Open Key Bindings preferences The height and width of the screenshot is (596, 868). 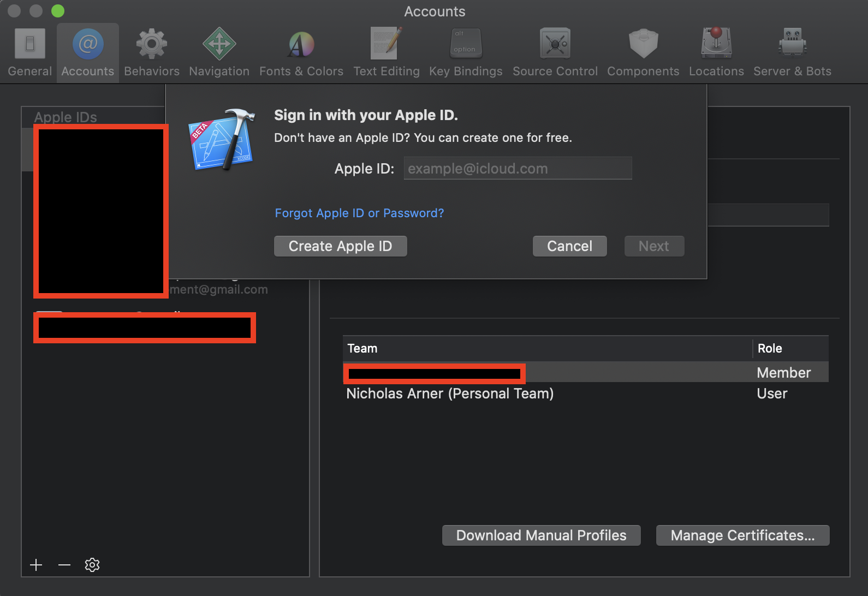point(466,53)
